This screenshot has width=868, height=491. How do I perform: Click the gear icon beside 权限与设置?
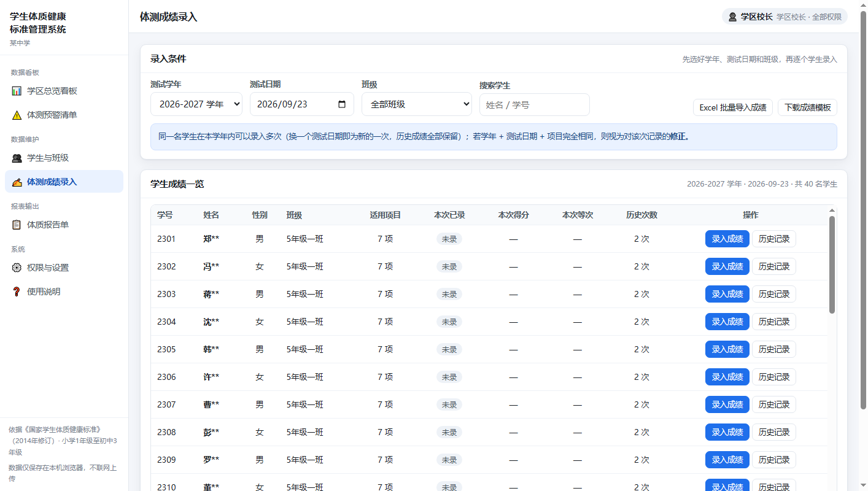tap(17, 268)
